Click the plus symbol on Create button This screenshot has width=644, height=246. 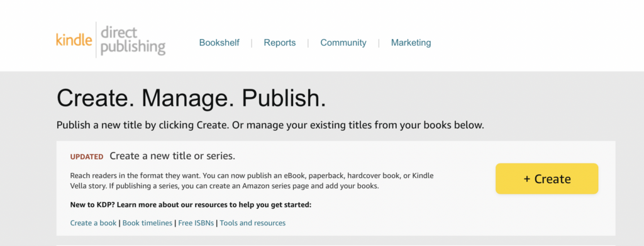[528, 179]
